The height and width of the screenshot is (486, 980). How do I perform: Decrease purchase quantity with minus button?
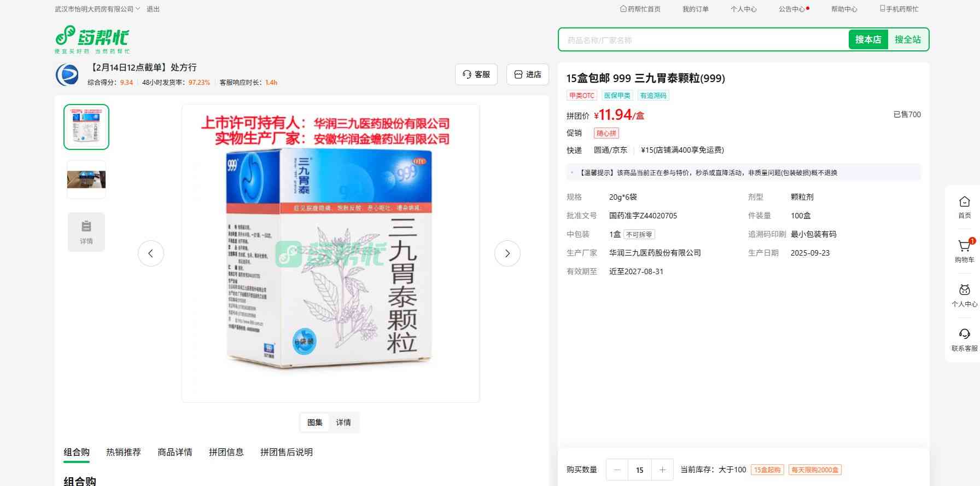click(x=617, y=470)
